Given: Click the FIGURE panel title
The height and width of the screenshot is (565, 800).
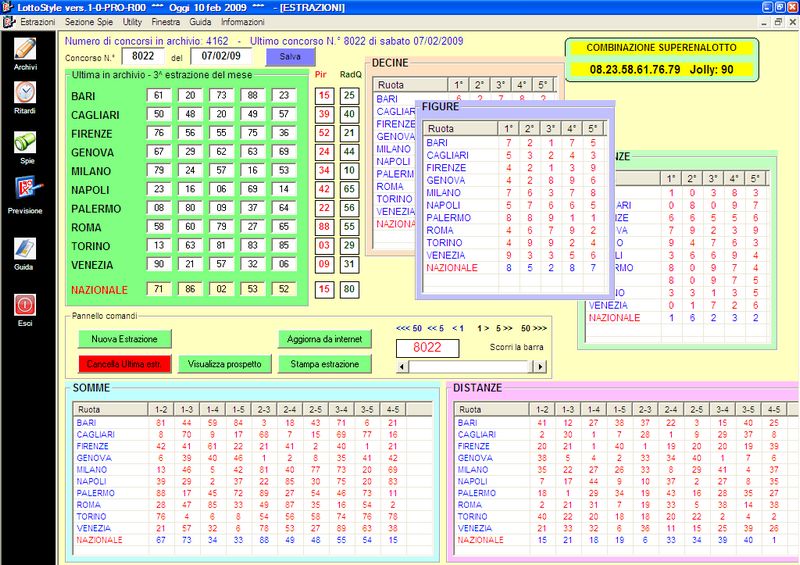Looking at the screenshot, I should tap(441, 107).
